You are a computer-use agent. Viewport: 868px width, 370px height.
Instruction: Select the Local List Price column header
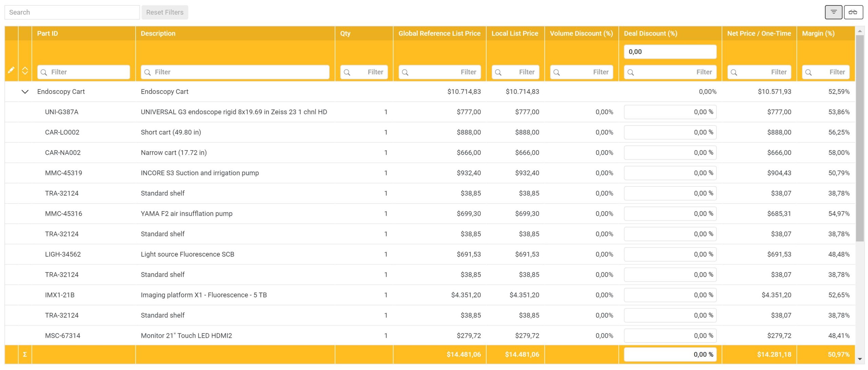pyautogui.click(x=514, y=33)
